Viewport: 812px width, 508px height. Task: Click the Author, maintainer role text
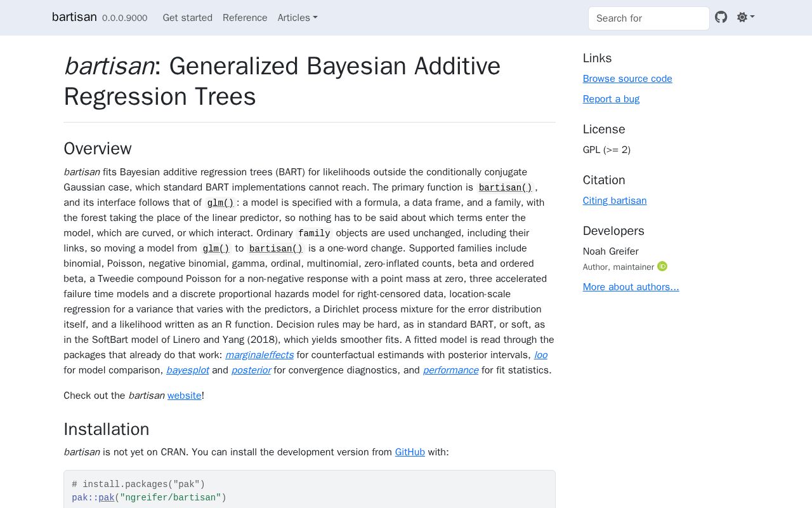(x=619, y=267)
